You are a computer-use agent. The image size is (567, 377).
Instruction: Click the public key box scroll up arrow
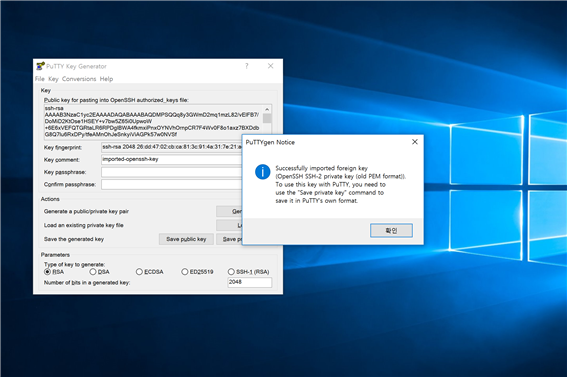(267, 109)
